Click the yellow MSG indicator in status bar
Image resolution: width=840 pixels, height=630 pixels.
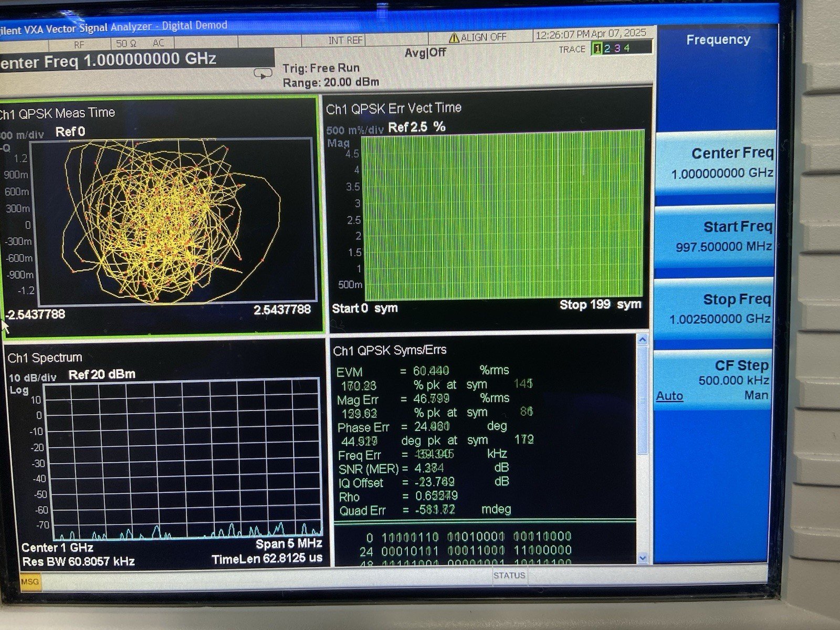click(30, 581)
